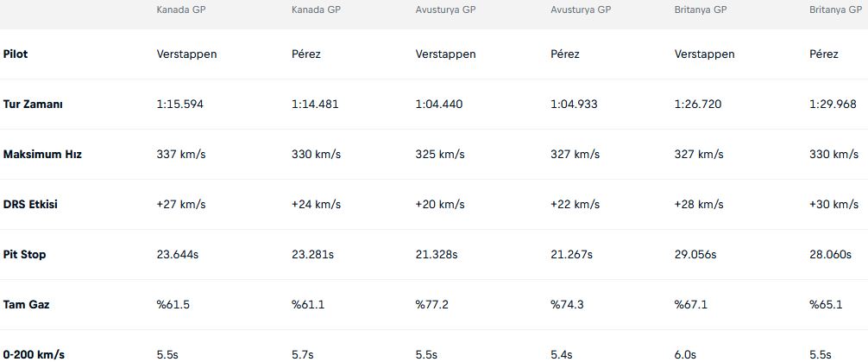Click the DRS Etkisi row label
This screenshot has width=868, height=362.
click(30, 205)
